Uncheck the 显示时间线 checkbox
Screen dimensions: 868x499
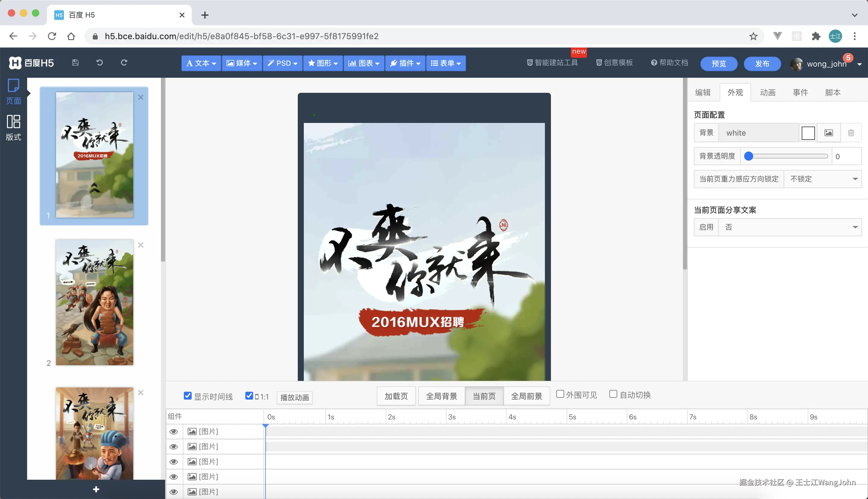187,396
